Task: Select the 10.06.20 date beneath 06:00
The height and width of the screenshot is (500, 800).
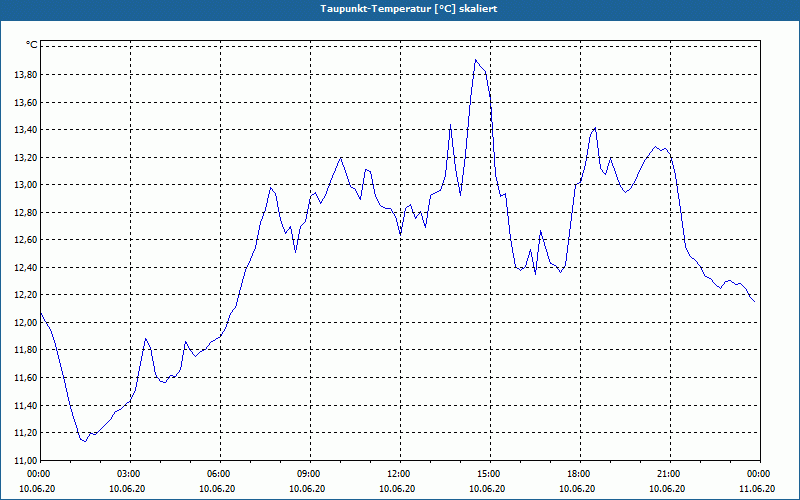Action: [x=217, y=489]
